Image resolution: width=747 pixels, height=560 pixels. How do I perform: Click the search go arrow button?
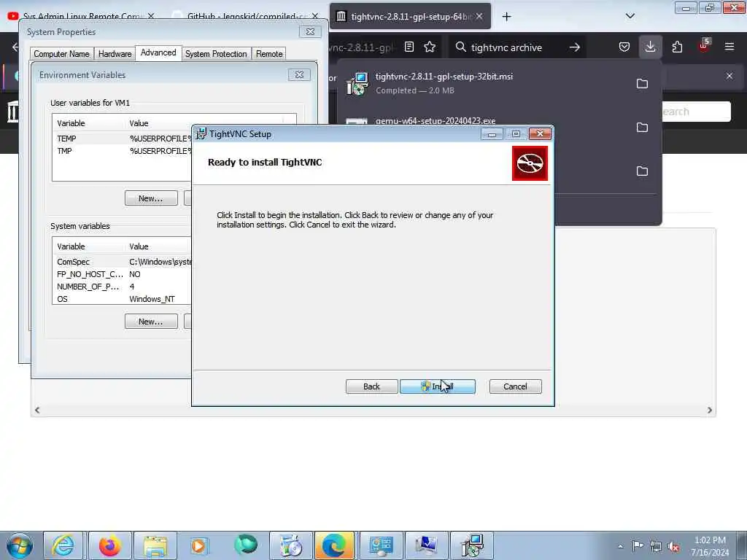coord(575,47)
